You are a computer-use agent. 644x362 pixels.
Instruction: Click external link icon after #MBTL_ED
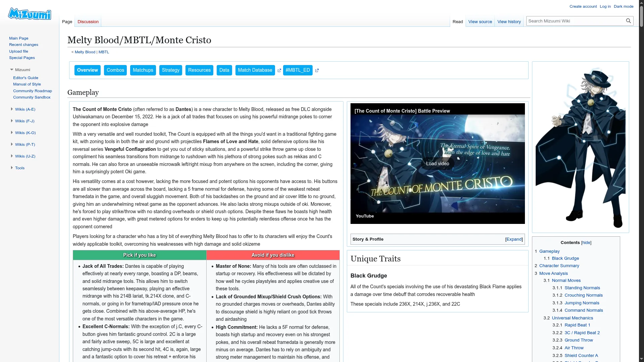click(x=317, y=70)
